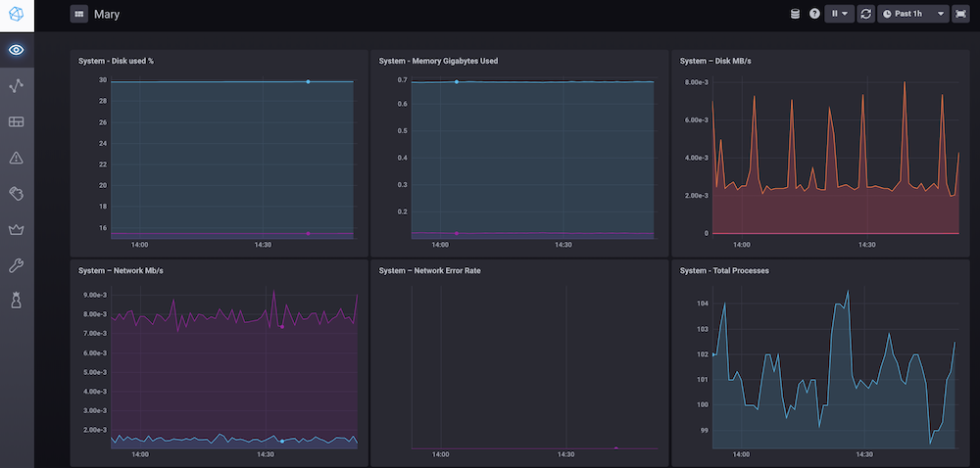Viewport: 980px width, 468px height.
Task: Open help via the question mark icon
Action: (814, 14)
